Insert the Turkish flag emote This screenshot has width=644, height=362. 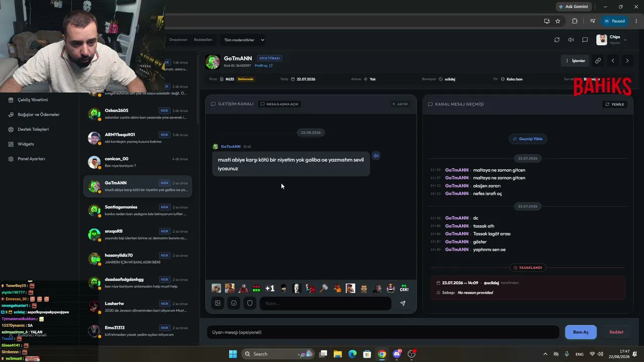pos(310,289)
